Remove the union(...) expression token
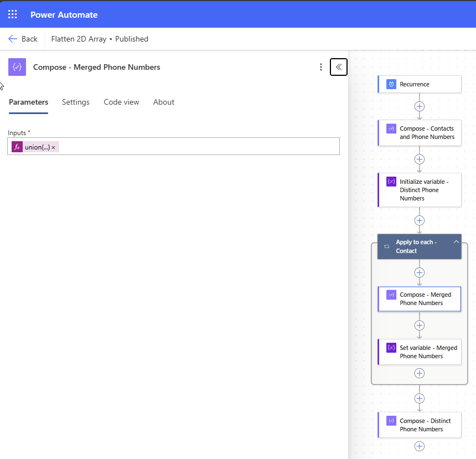476x459 pixels. tap(54, 147)
